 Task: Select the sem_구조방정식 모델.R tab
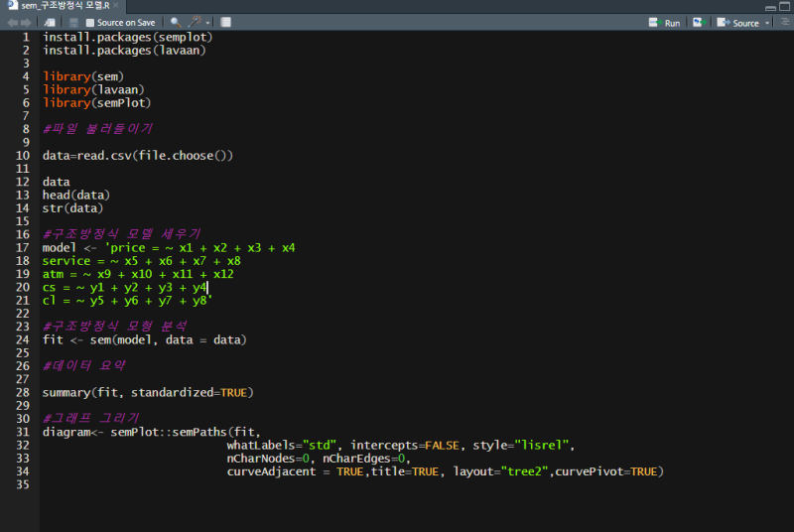coord(64,6)
